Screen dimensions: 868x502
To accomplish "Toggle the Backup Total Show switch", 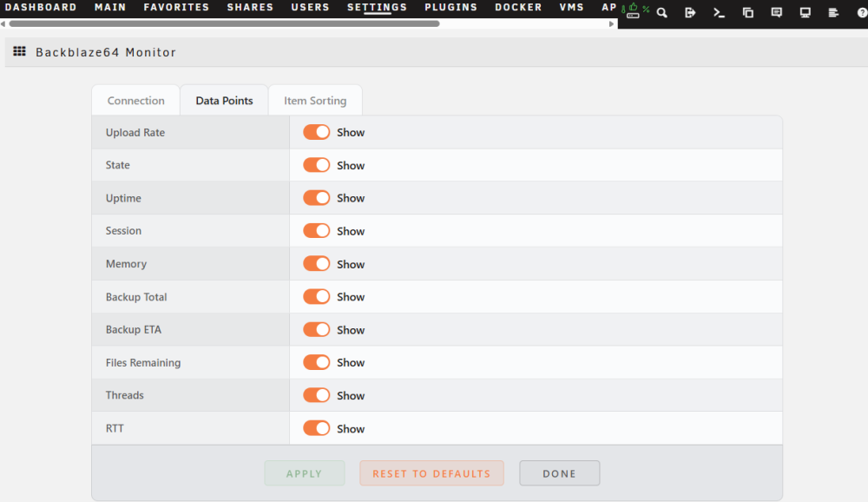I will pyautogui.click(x=316, y=296).
